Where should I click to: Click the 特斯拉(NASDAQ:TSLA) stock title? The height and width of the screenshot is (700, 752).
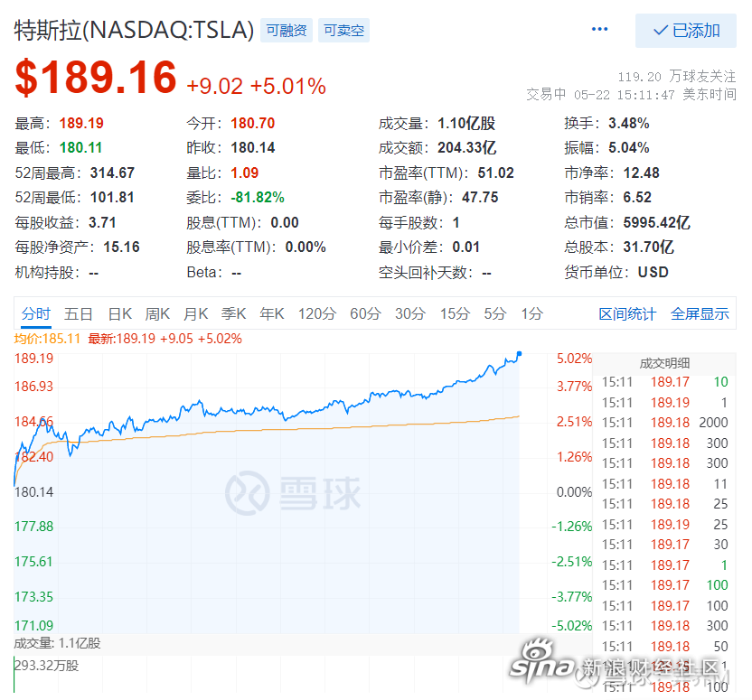click(135, 30)
